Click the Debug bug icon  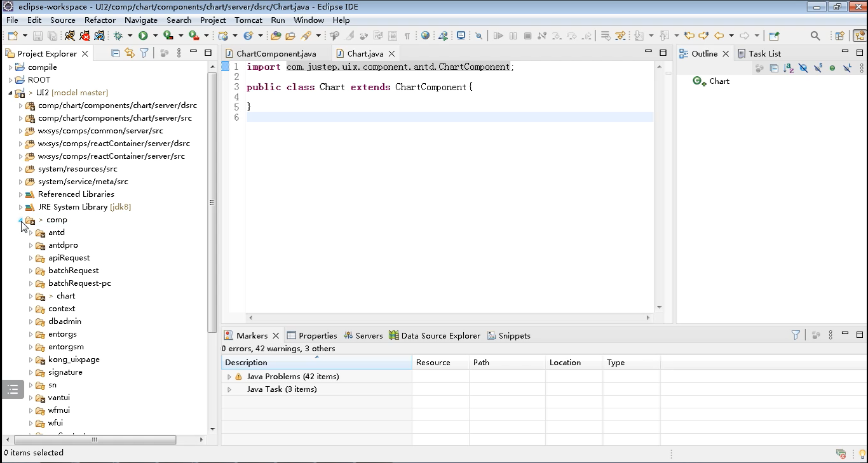pos(118,36)
